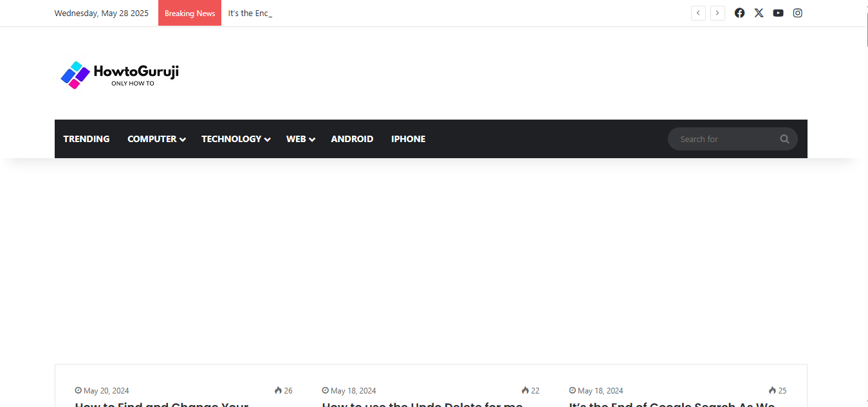Click clock icon beside May 20, 2024
This screenshot has width=868, height=407.
(x=78, y=390)
